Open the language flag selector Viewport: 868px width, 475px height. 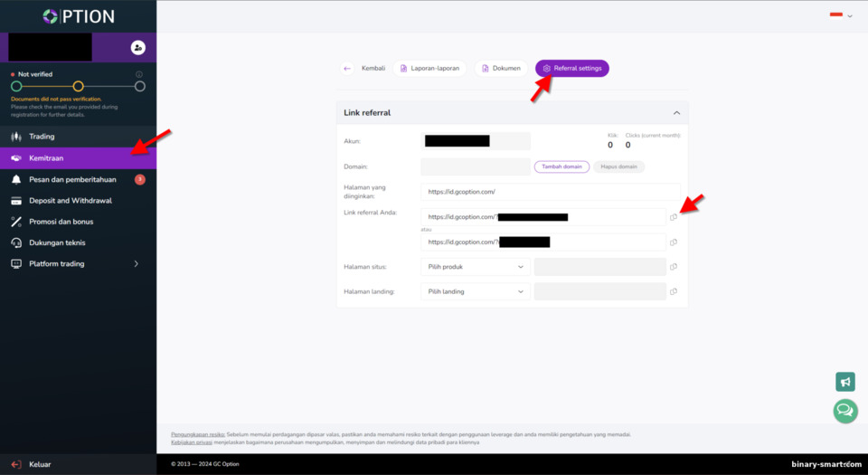pyautogui.click(x=841, y=15)
